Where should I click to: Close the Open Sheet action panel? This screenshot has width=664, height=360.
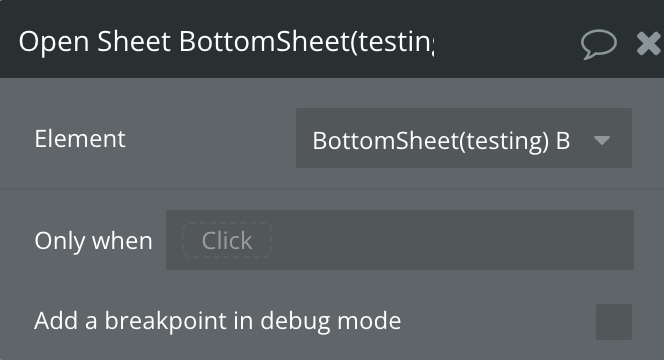(649, 44)
